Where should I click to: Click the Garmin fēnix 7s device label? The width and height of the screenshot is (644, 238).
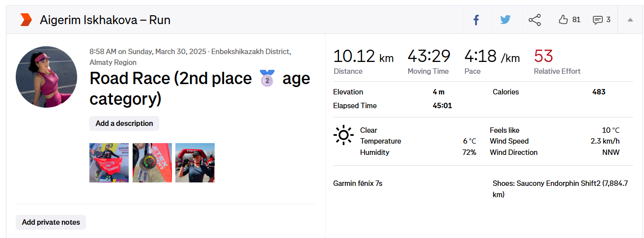click(358, 183)
